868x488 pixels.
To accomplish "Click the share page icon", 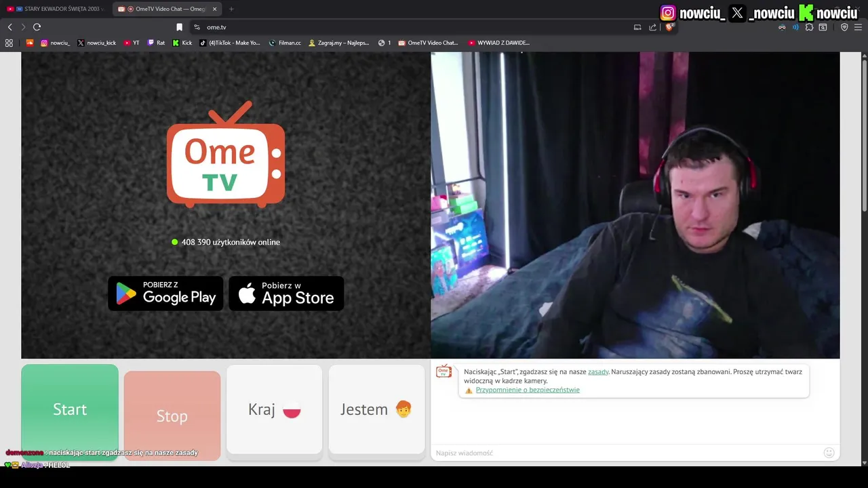I will coord(652,27).
